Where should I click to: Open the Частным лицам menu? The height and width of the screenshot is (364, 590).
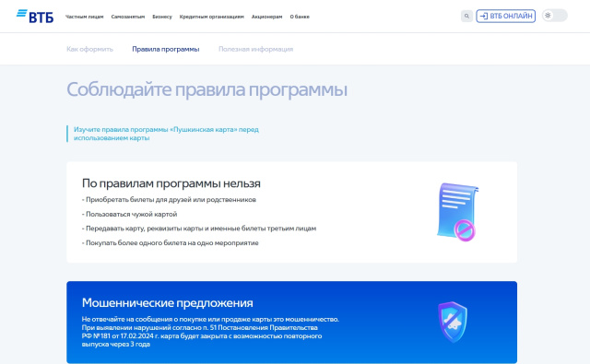[84, 17]
